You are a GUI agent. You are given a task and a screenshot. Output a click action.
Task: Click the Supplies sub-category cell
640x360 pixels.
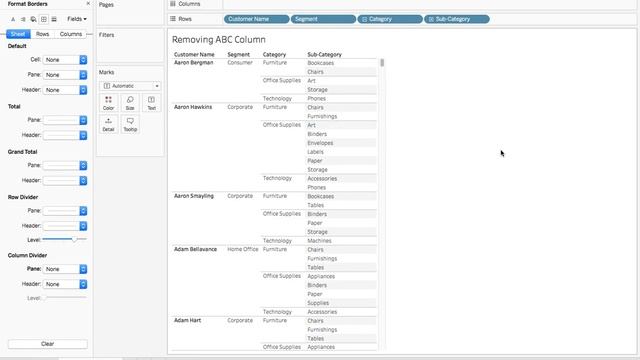[x=318, y=303]
